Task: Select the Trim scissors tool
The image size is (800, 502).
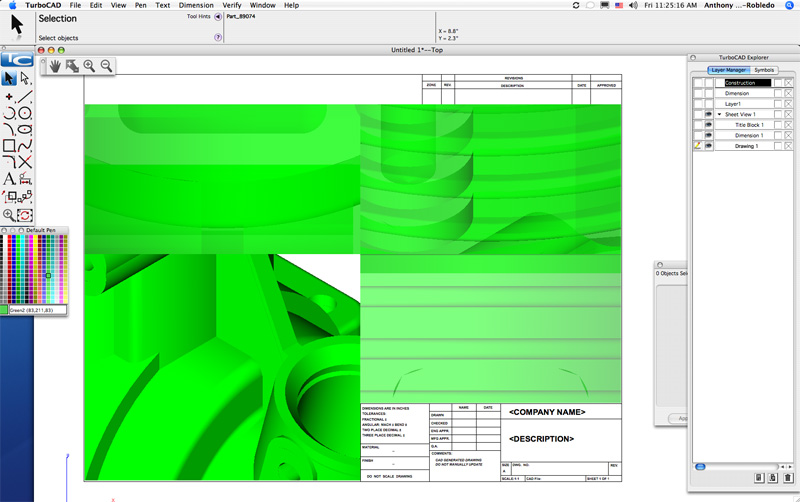Action: [26, 162]
